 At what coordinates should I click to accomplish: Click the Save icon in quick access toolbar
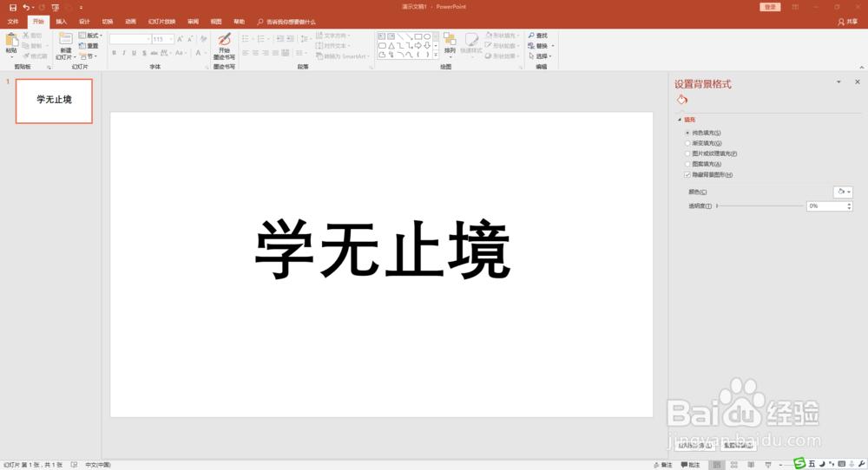click(13, 7)
